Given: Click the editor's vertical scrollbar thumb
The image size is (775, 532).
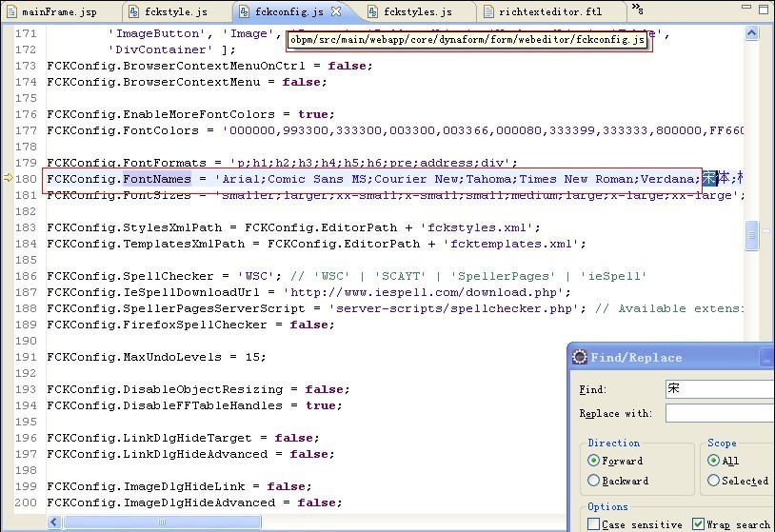Looking at the screenshot, I should coord(752,234).
